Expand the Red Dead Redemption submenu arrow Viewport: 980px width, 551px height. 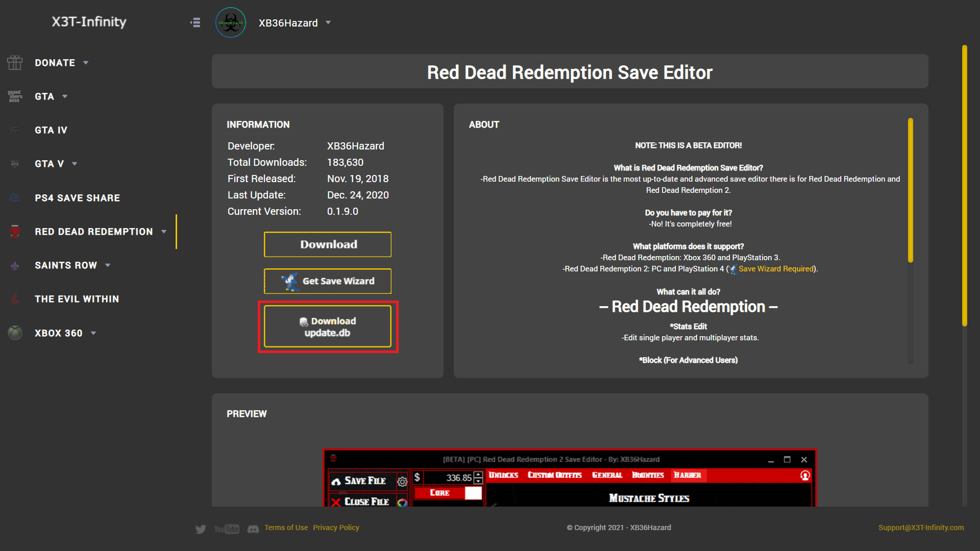pyautogui.click(x=164, y=232)
